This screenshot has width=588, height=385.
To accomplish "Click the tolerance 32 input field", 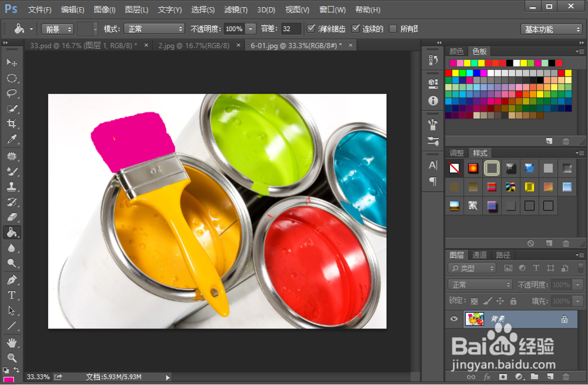I will click(x=292, y=29).
